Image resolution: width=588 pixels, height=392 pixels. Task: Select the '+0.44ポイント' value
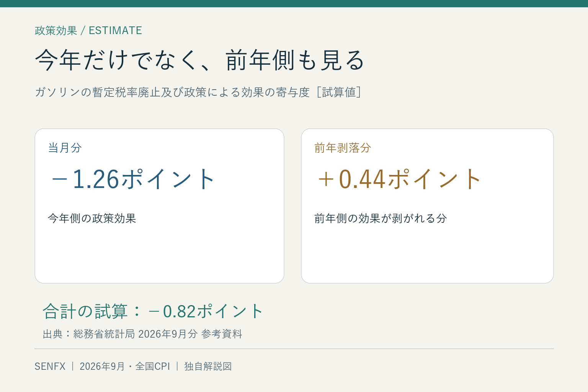tap(399, 179)
